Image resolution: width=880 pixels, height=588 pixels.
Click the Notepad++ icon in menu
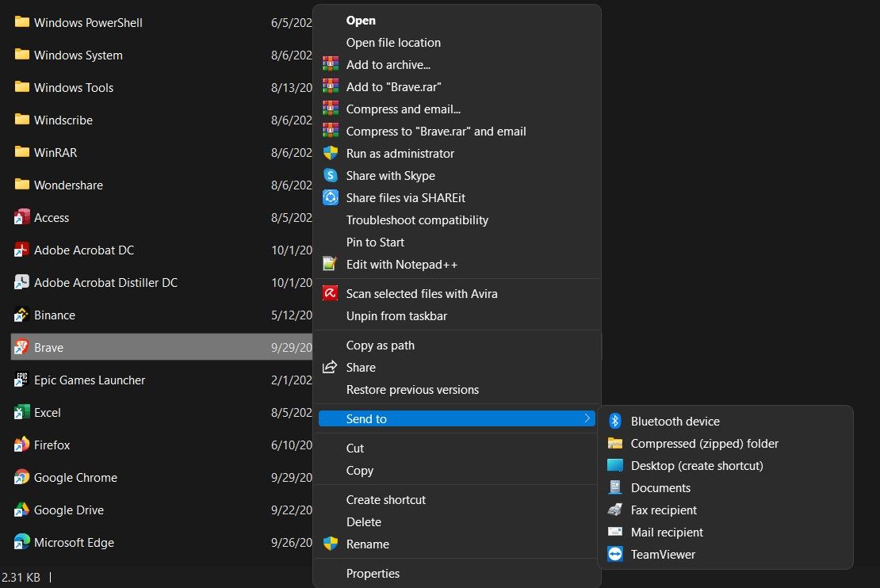tap(331, 265)
